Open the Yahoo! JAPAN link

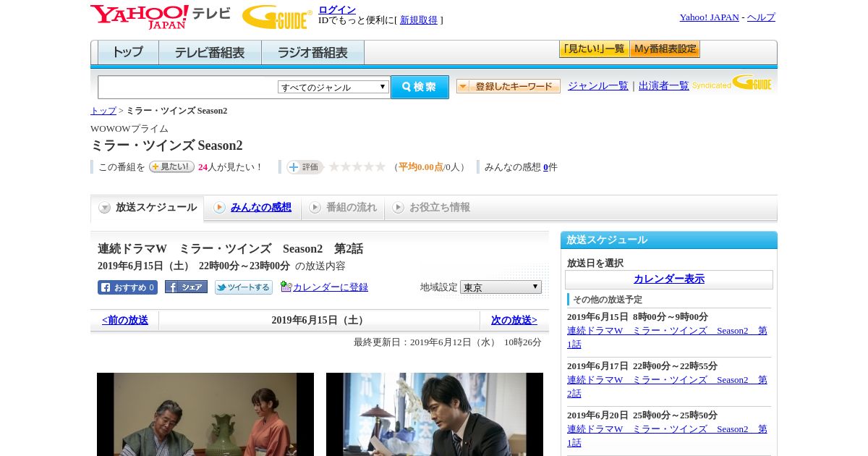(710, 17)
